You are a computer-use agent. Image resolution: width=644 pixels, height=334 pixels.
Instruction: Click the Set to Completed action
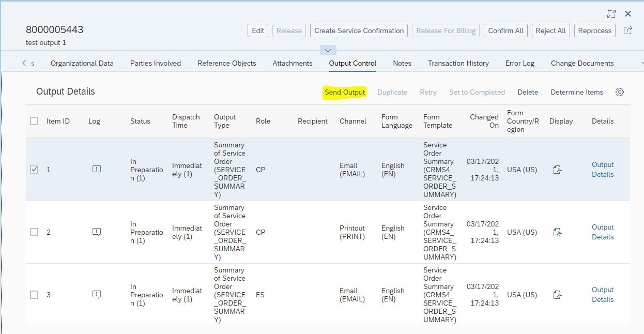click(x=477, y=92)
